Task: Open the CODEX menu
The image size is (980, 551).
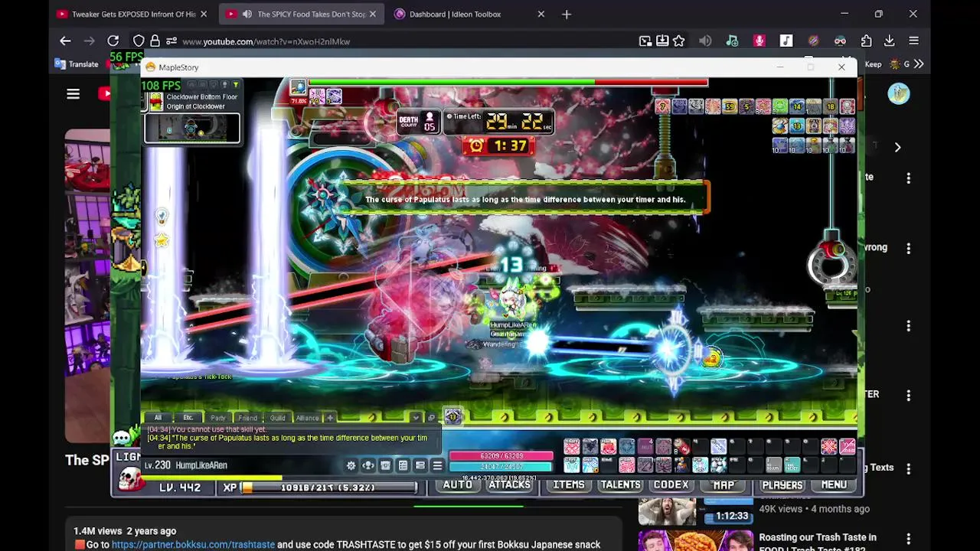Action: tap(671, 485)
